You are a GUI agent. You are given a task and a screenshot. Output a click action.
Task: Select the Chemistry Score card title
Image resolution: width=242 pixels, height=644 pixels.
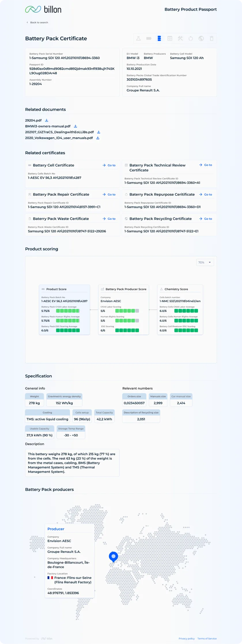[176, 289]
